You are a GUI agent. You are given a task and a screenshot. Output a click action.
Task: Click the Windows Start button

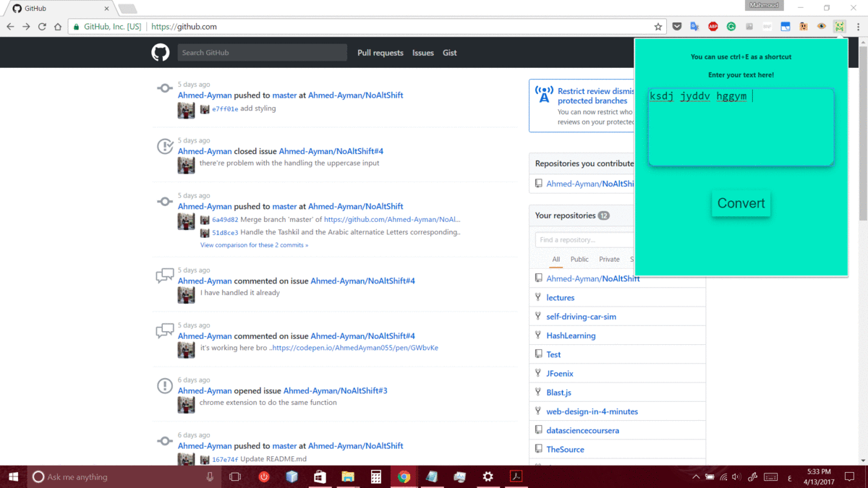point(13,476)
